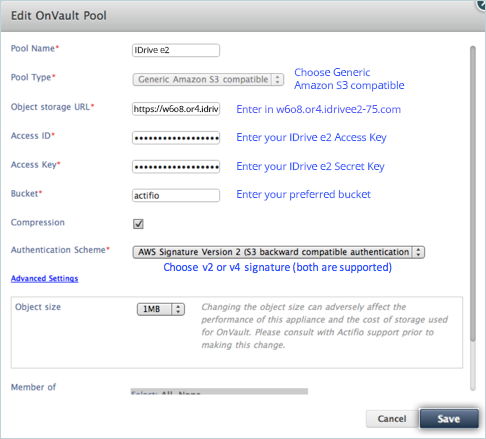The width and height of the screenshot is (486, 439).
Task: Toggle the Compression checkbox
Action: pos(138,224)
